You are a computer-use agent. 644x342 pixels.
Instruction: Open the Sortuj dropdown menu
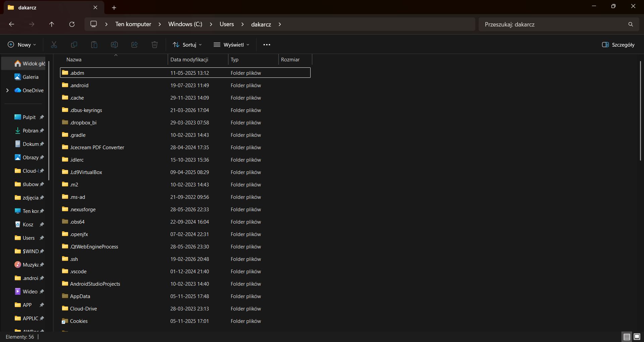point(187,45)
